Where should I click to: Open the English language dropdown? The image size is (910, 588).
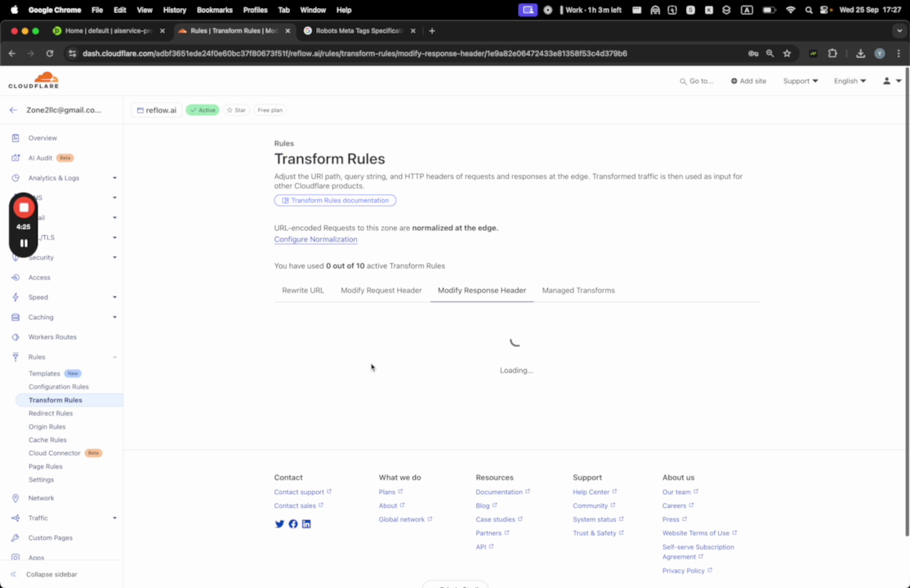coord(850,81)
